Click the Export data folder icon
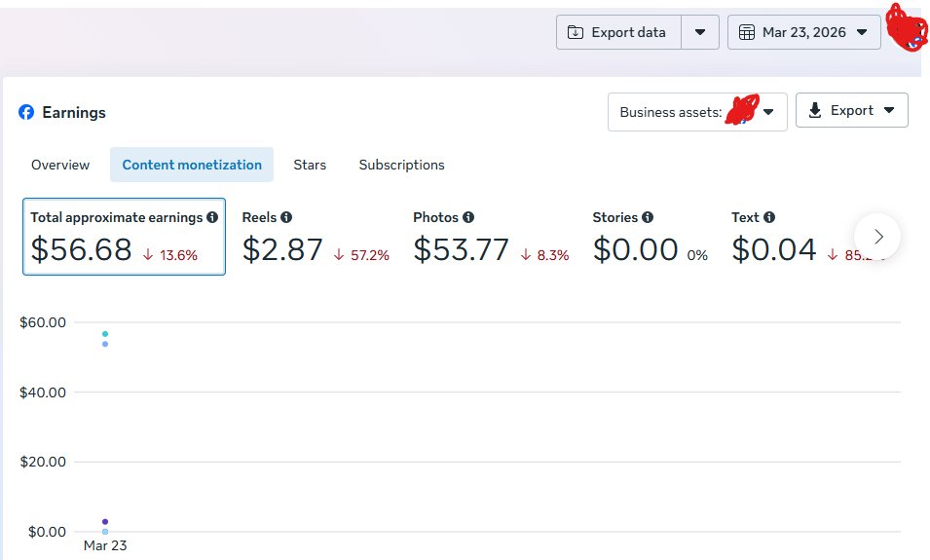This screenshot has height=560, width=930. pos(576,32)
